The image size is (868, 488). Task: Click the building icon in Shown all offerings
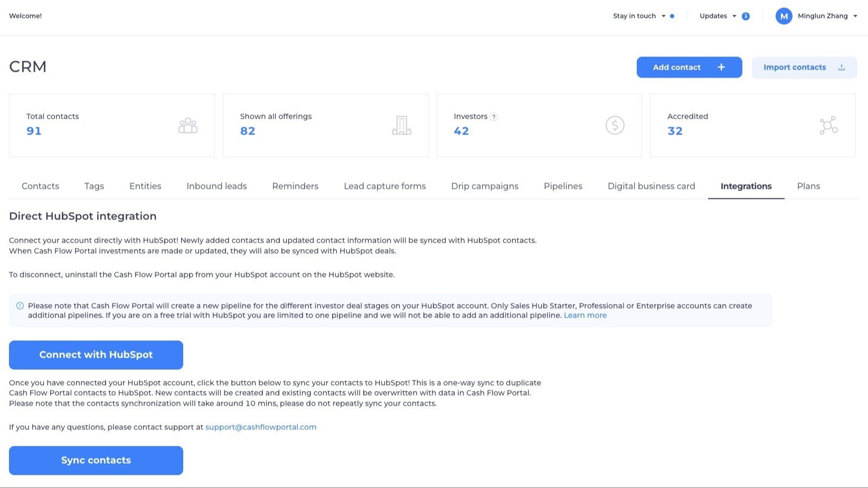(x=402, y=126)
